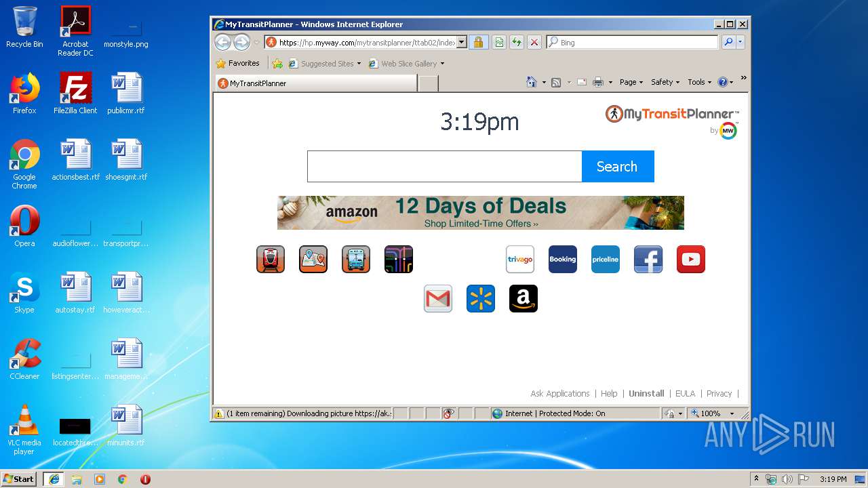Expand the Print options dropdown arrow

coord(610,82)
